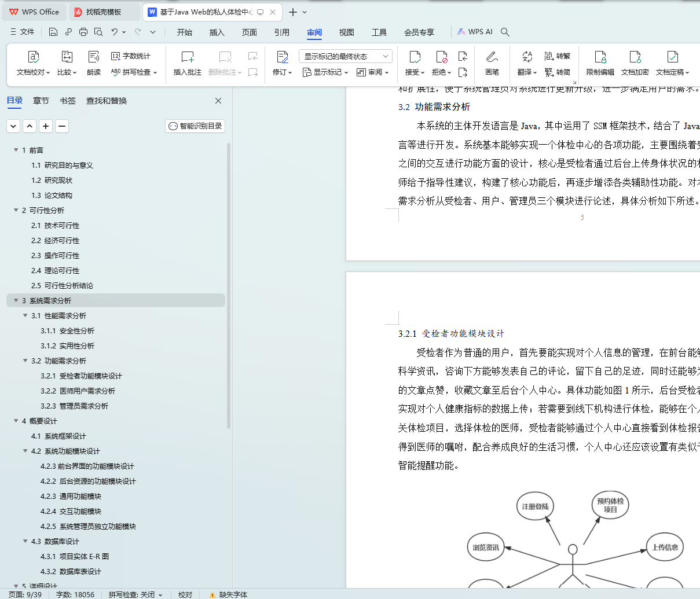The height and width of the screenshot is (599, 700).
Task: Click the plus button in outline panel
Action: coord(46,126)
